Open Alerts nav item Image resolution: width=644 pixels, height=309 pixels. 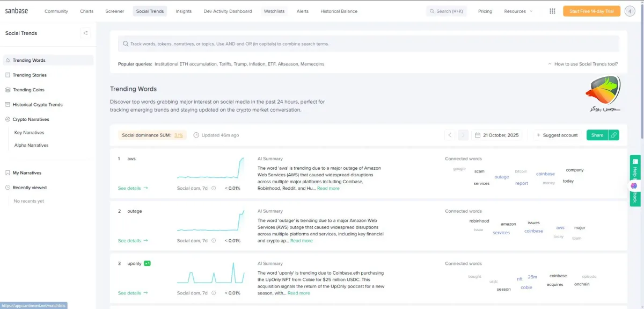tap(303, 11)
